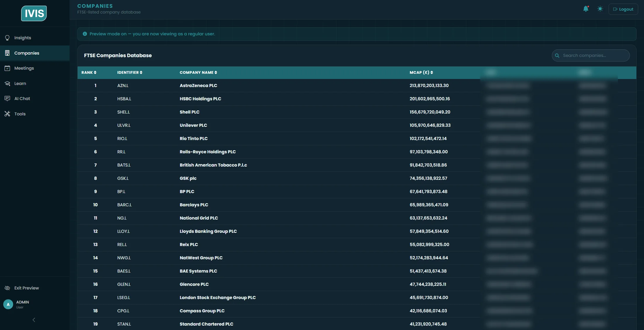Viewport: 644px width, 330px height.
Task: Go to Meetings page
Action: [x=35, y=68]
